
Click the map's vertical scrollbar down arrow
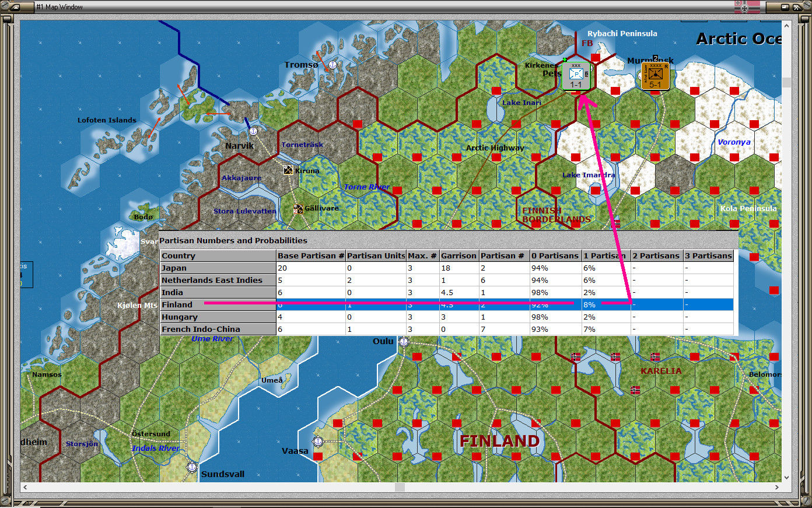(x=787, y=477)
